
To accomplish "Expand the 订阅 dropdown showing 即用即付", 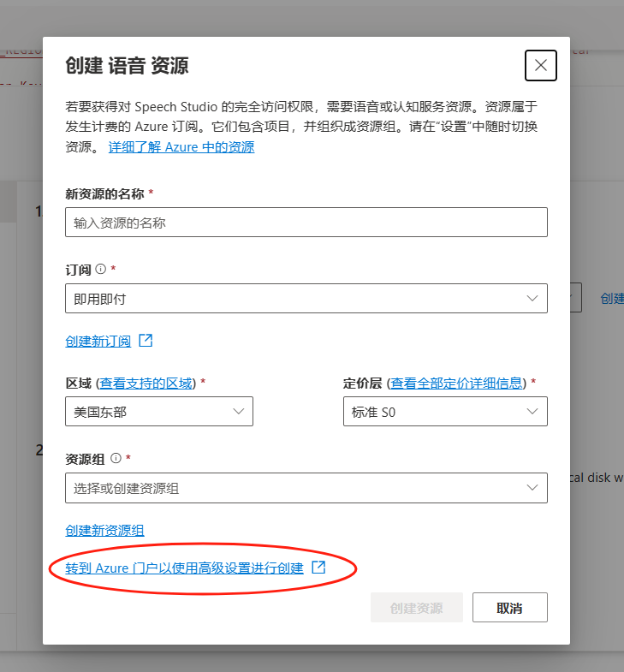I will pyautogui.click(x=306, y=298).
